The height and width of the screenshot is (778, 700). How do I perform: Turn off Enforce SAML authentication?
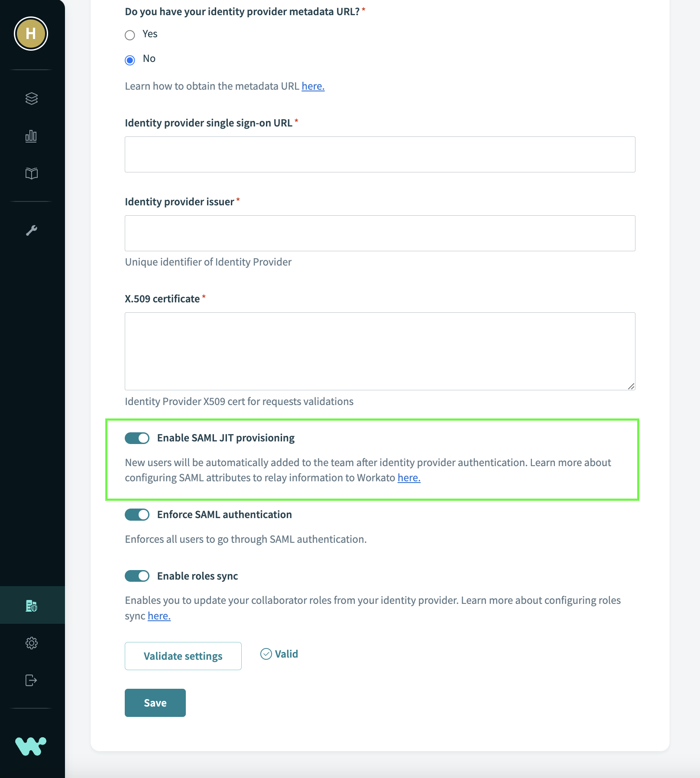tap(137, 515)
